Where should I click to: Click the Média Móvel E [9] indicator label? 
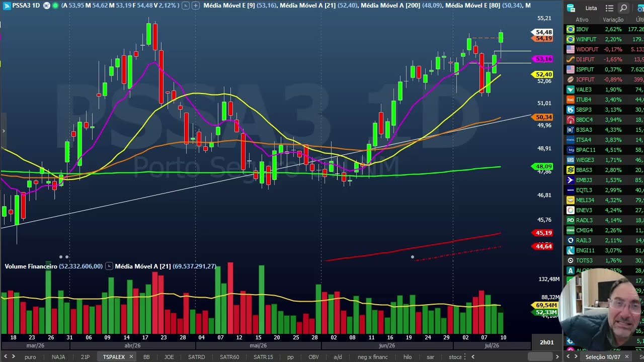229,6
